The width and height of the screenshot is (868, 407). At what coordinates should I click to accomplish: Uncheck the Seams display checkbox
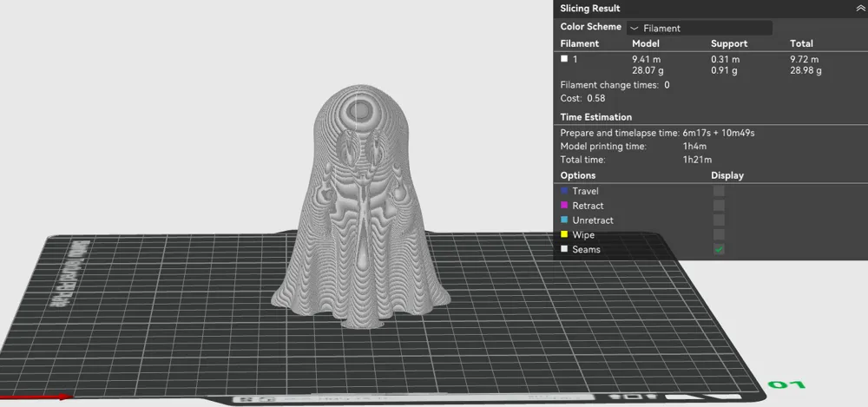pyautogui.click(x=719, y=249)
